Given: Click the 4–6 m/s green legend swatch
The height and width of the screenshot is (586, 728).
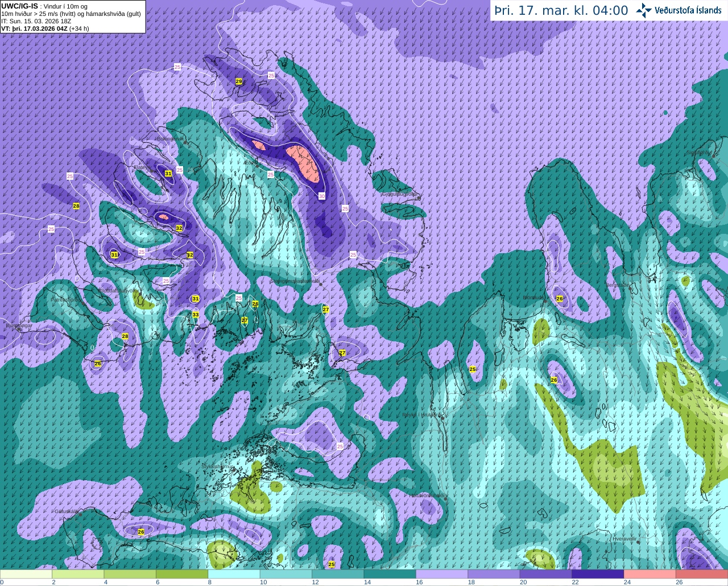Looking at the screenshot, I should [130, 574].
